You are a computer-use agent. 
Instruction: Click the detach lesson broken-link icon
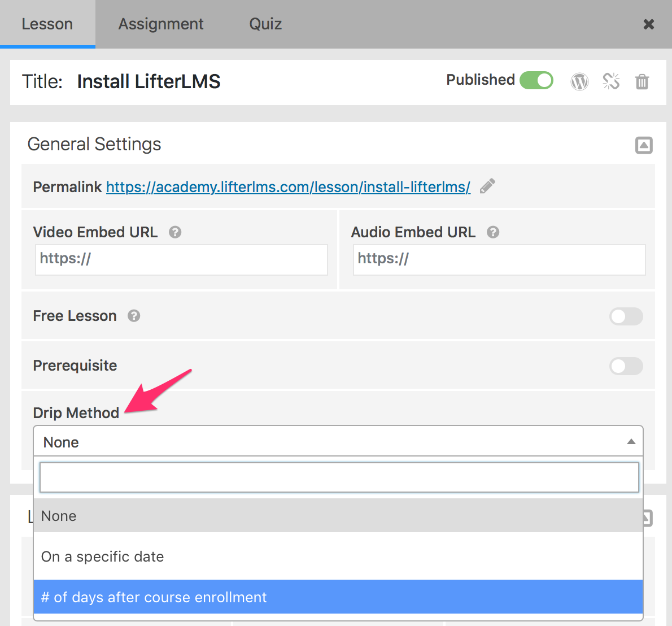point(611,82)
